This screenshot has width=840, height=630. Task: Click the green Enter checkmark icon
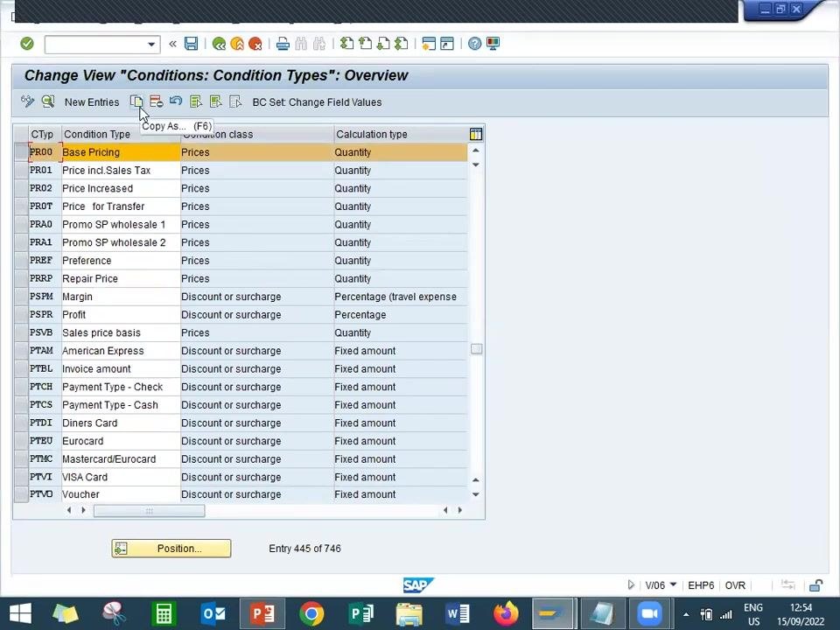[27, 44]
